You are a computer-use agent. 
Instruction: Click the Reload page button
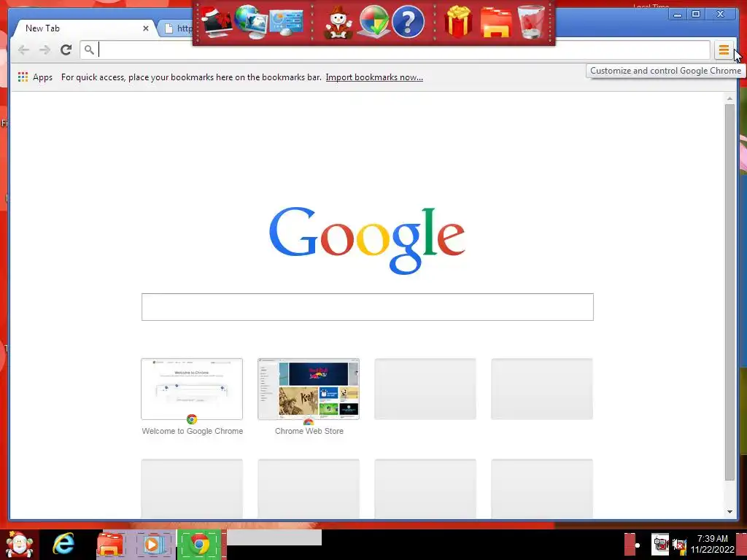tap(66, 50)
